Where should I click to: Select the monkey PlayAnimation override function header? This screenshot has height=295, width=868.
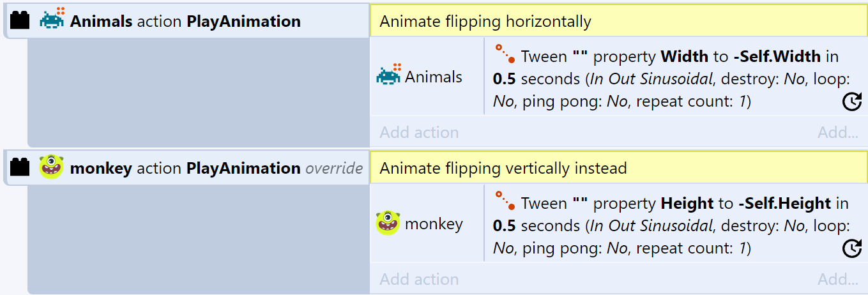217,169
